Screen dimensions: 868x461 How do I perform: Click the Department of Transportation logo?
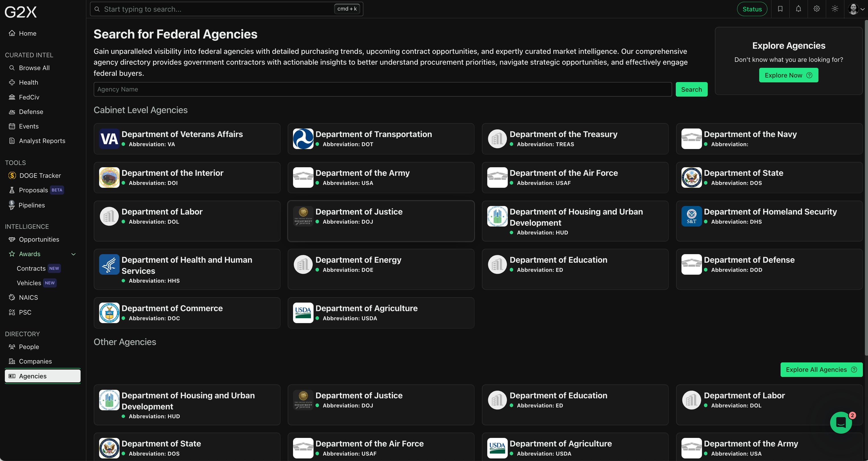point(303,138)
